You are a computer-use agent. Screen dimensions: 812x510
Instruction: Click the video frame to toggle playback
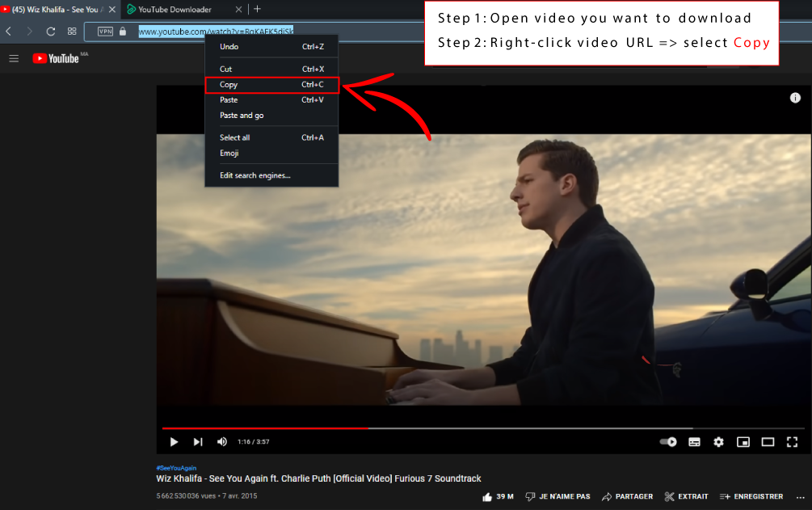483,269
